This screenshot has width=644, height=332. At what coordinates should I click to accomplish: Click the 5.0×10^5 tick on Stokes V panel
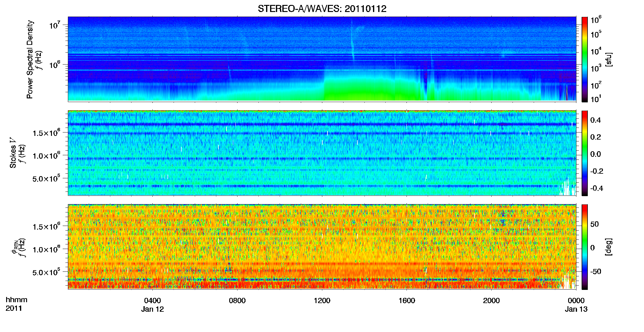click(x=46, y=178)
